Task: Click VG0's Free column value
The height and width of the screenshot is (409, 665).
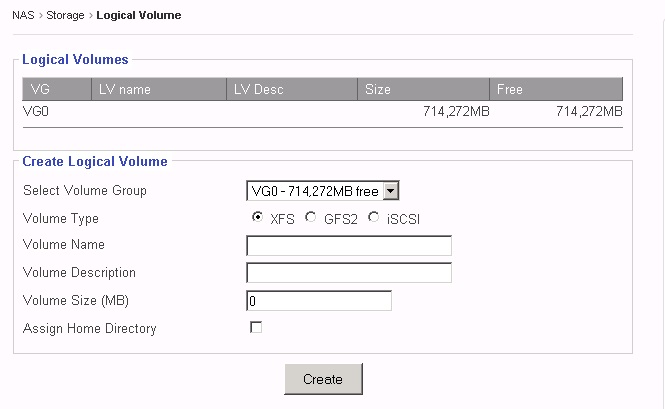Action: coord(589,111)
